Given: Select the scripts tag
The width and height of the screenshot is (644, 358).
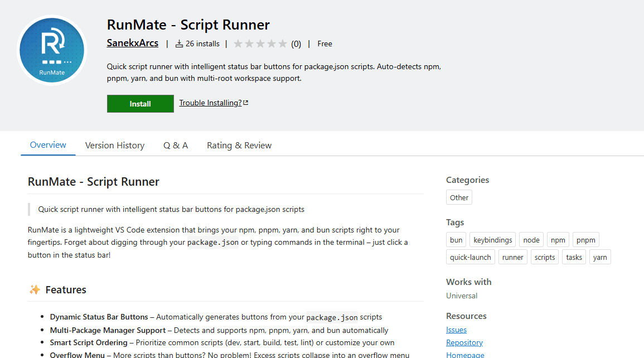Looking at the screenshot, I should point(545,257).
